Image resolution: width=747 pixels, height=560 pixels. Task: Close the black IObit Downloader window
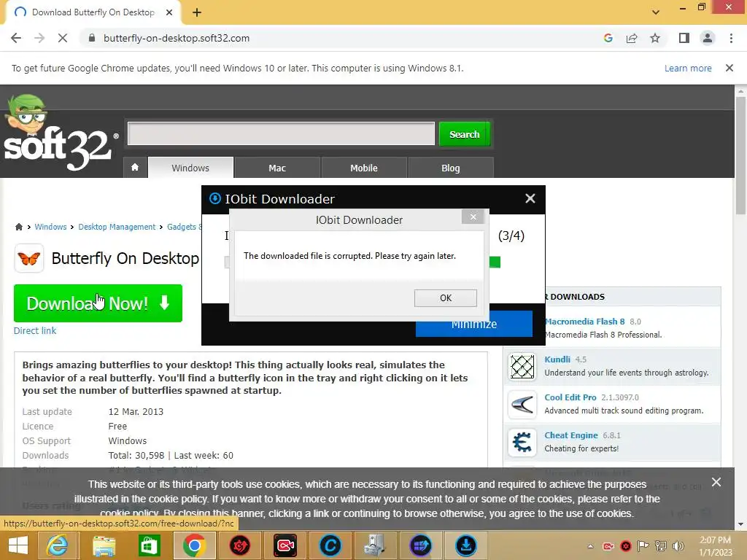(530, 198)
